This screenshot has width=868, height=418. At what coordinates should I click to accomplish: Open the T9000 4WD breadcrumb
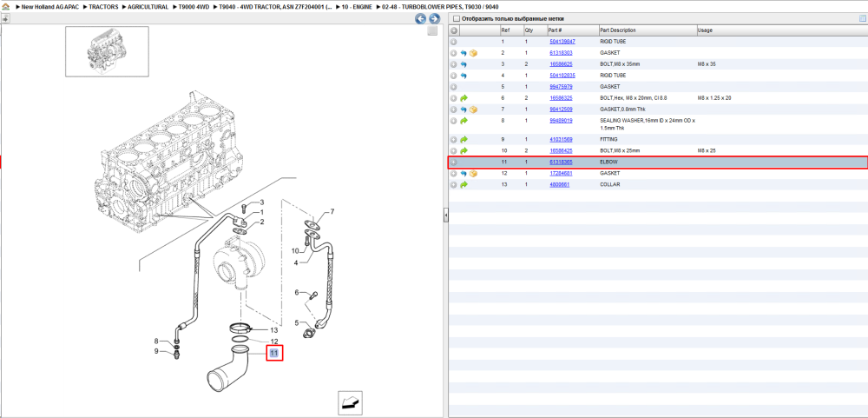(x=194, y=7)
